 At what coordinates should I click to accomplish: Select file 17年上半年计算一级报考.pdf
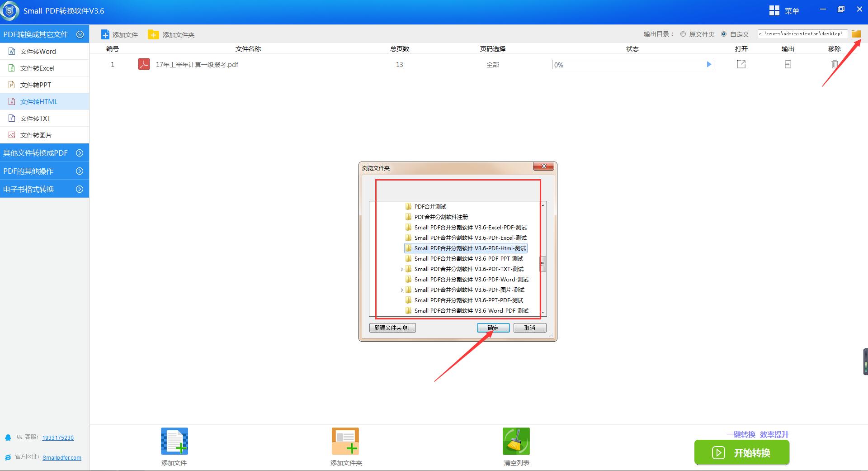pyautogui.click(x=197, y=65)
